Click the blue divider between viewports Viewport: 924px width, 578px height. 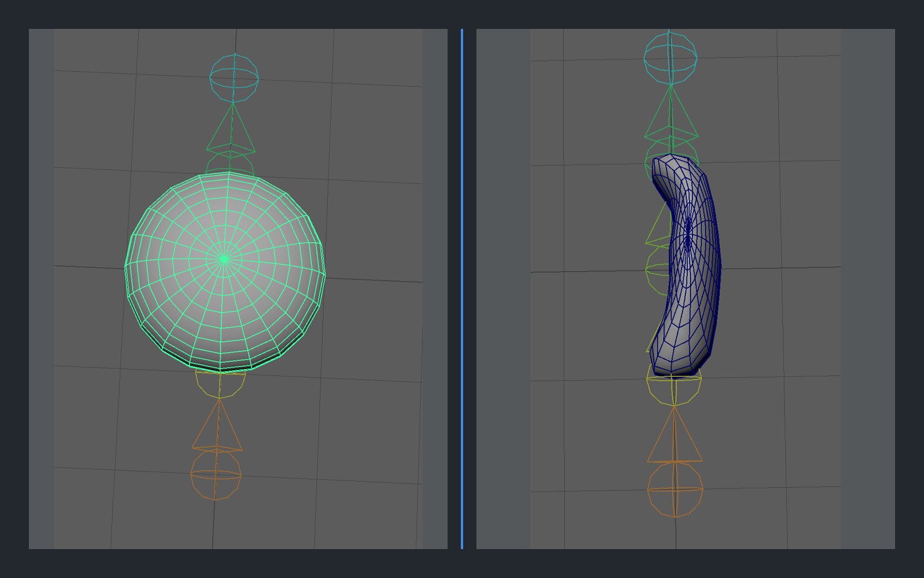tap(462, 289)
